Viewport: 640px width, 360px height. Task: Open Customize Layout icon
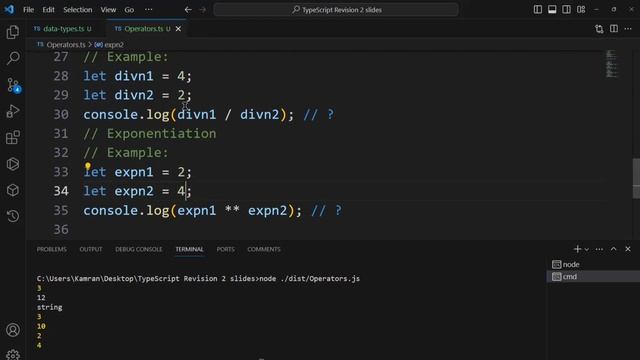coord(581,9)
